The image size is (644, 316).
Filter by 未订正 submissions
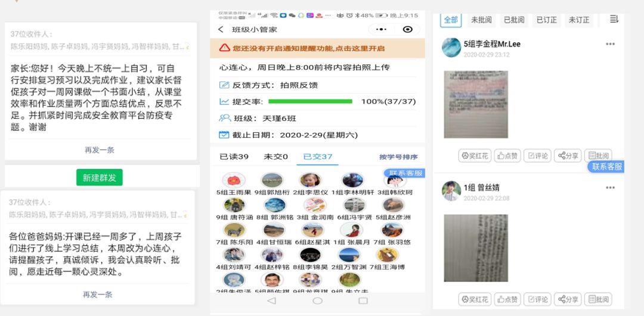[x=579, y=20]
